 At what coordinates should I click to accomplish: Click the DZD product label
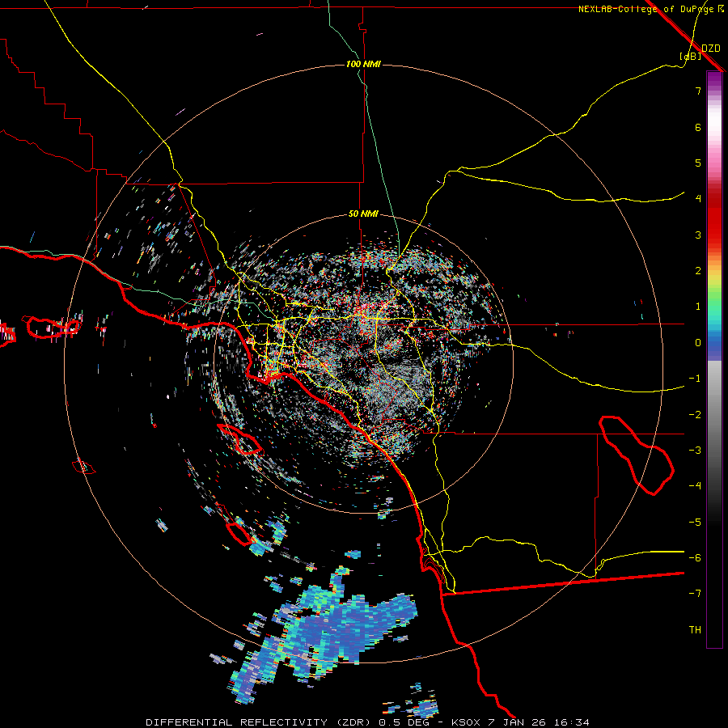(x=711, y=49)
